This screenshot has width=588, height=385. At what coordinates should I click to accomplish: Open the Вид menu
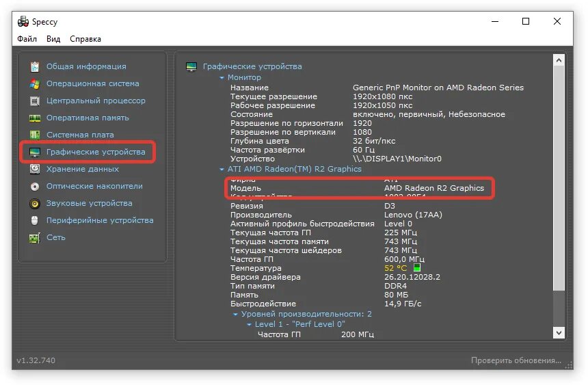[x=53, y=39]
